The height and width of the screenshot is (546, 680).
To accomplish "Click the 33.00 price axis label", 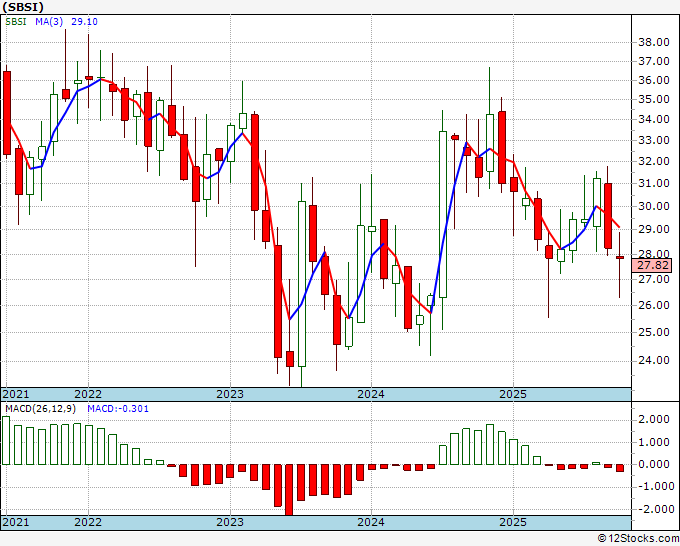I will click(653, 140).
